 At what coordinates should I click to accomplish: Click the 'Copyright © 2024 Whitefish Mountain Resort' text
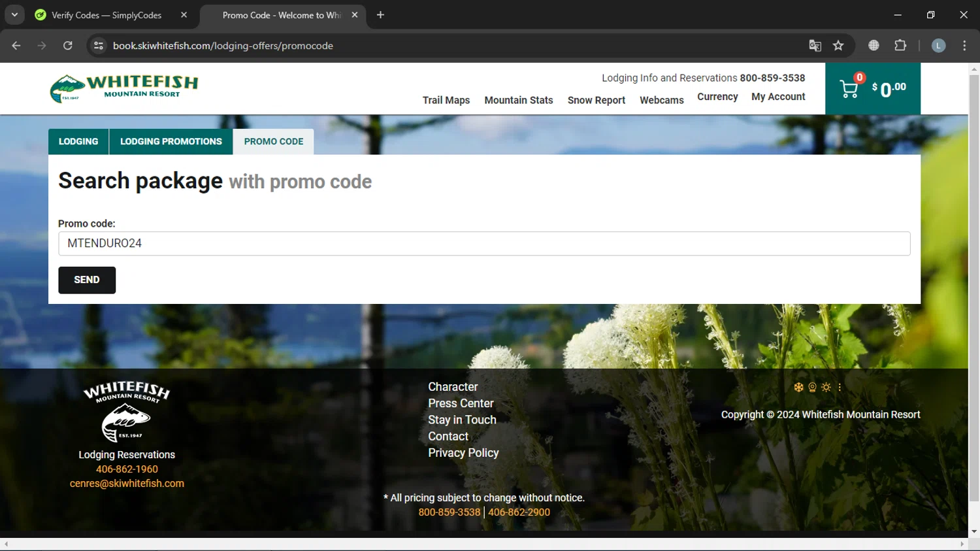821,414
